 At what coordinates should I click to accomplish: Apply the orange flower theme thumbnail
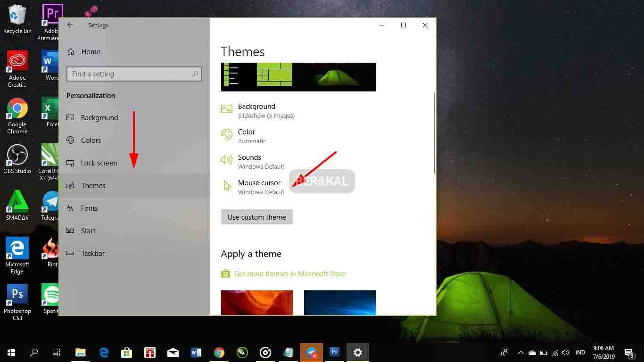point(257,303)
